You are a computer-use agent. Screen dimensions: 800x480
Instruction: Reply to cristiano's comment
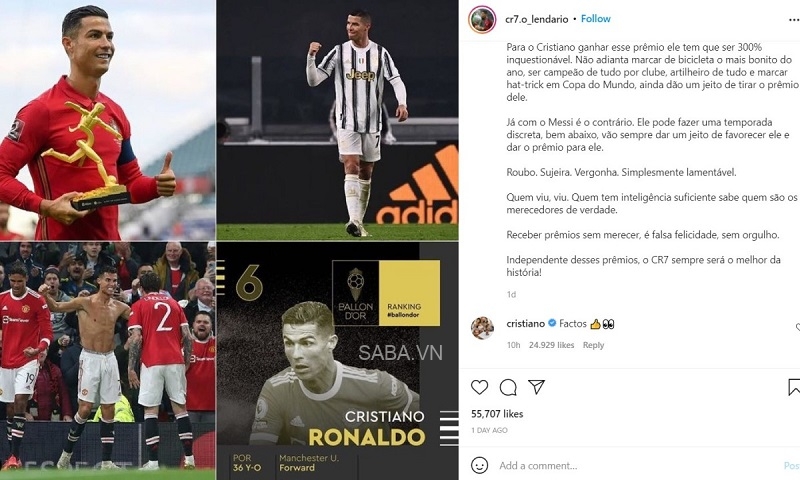593,345
